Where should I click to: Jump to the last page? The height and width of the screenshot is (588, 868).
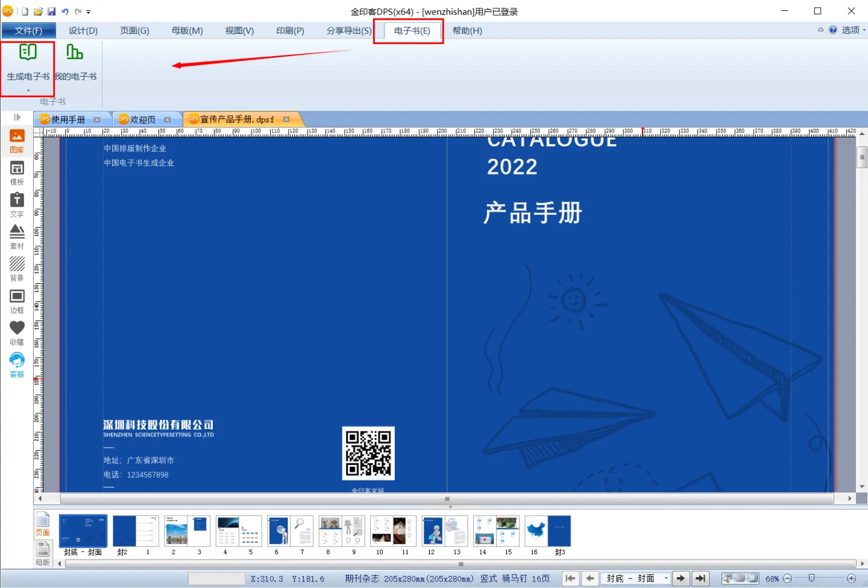(x=700, y=578)
